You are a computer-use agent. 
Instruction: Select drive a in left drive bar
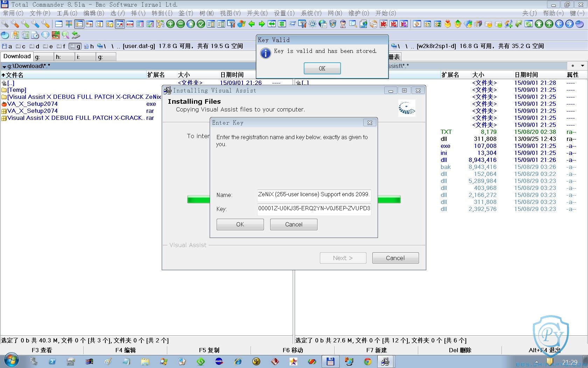point(7,46)
